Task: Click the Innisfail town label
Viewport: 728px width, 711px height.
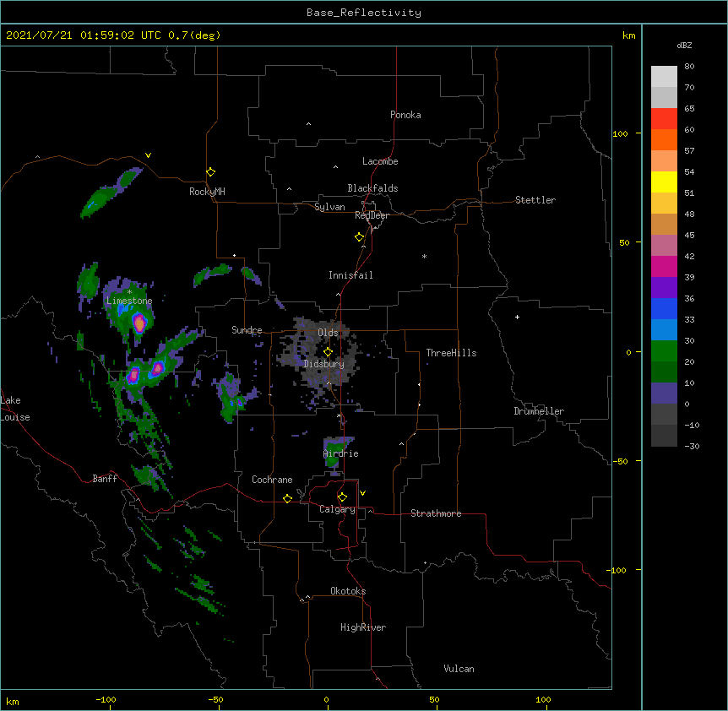Action: (350, 275)
